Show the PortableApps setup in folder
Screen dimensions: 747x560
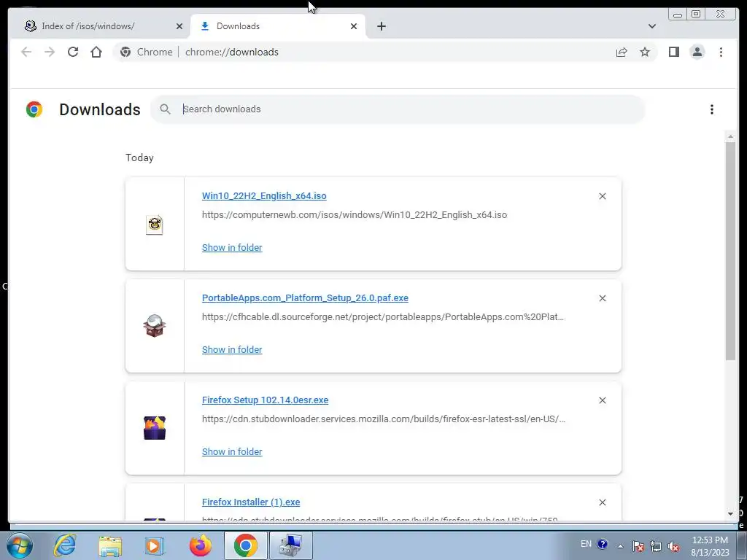tap(232, 349)
